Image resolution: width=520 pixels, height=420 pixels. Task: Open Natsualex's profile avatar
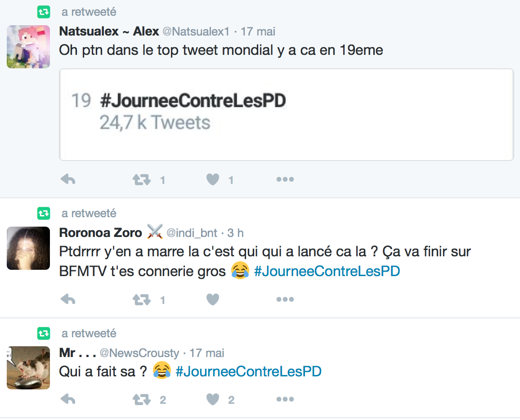pos(28,47)
